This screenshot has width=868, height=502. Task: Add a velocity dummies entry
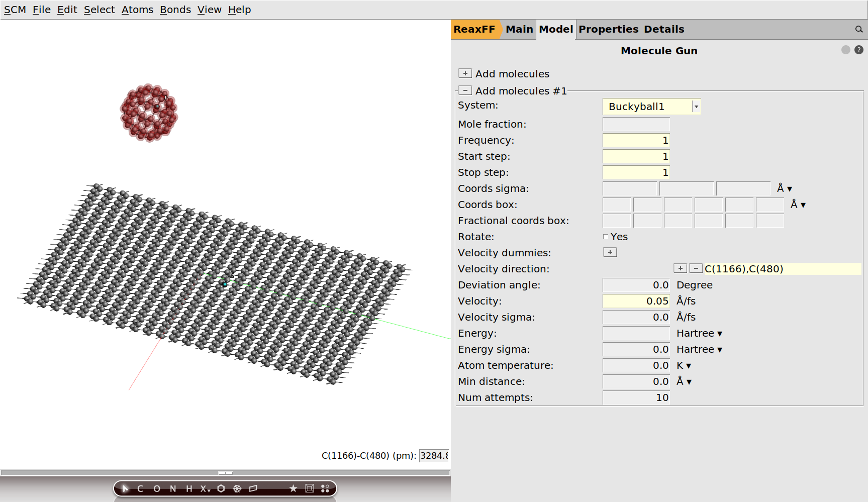point(610,252)
